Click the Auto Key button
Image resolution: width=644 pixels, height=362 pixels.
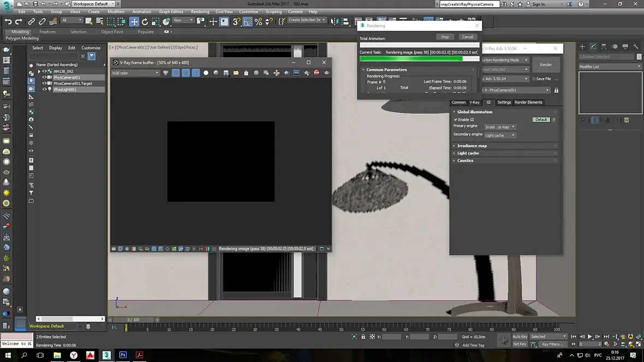520,336
